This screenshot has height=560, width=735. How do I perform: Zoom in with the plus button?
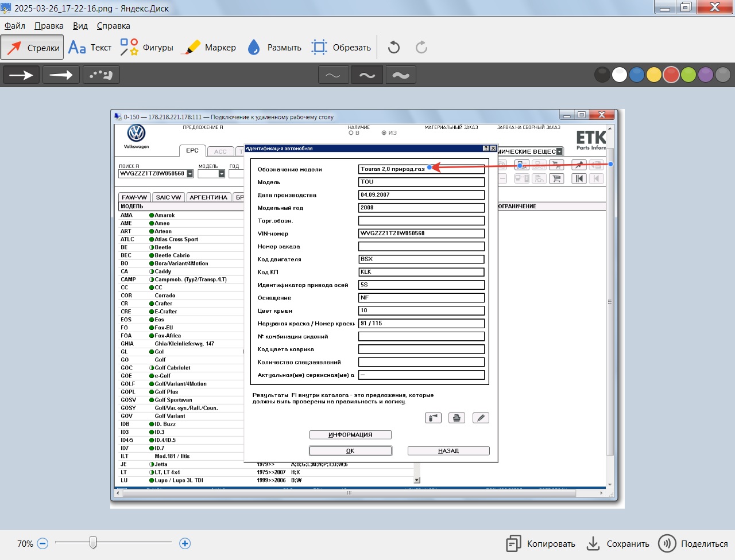coord(185,543)
